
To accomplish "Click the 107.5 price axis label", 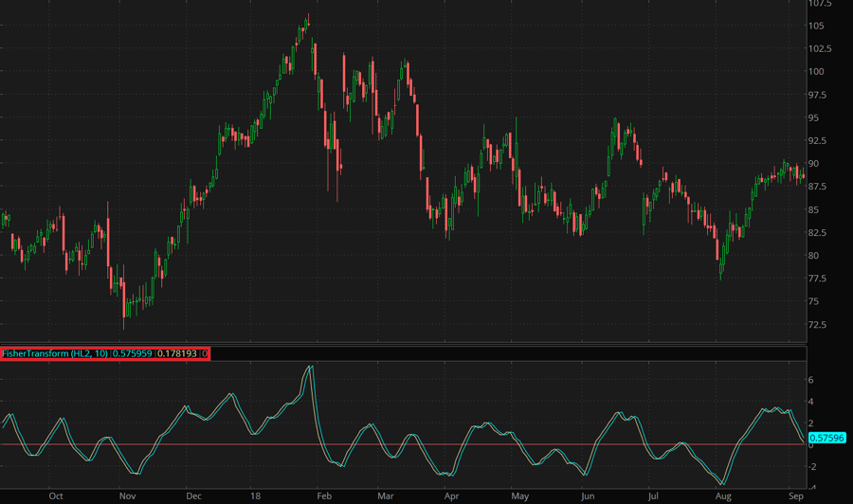I will 821,3.
